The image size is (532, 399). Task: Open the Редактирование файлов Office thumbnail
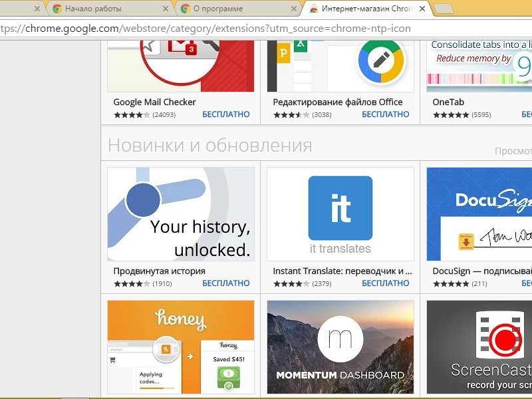[340, 66]
